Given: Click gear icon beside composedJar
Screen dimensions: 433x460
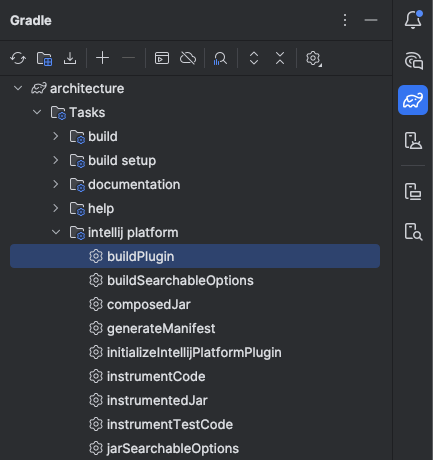Looking at the screenshot, I should click(96, 304).
